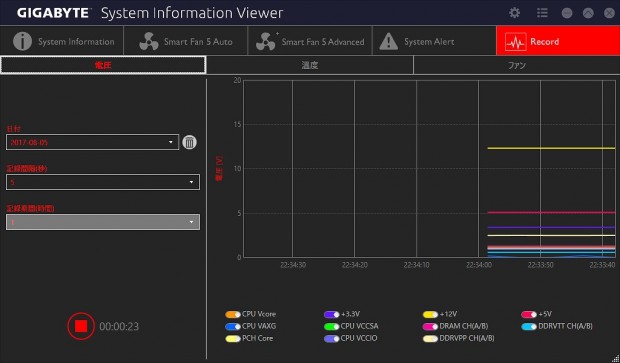
Task: Click the System Information info icon
Action: point(23,41)
